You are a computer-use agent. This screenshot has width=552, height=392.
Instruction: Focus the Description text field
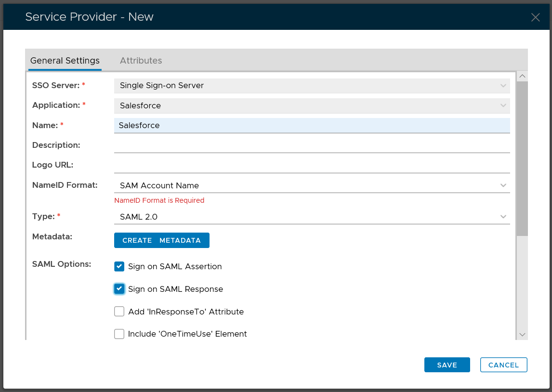[x=312, y=145]
